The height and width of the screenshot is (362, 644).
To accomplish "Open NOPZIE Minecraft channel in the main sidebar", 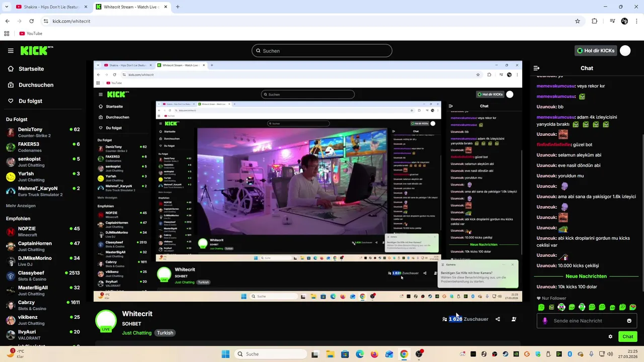I will coord(43,232).
